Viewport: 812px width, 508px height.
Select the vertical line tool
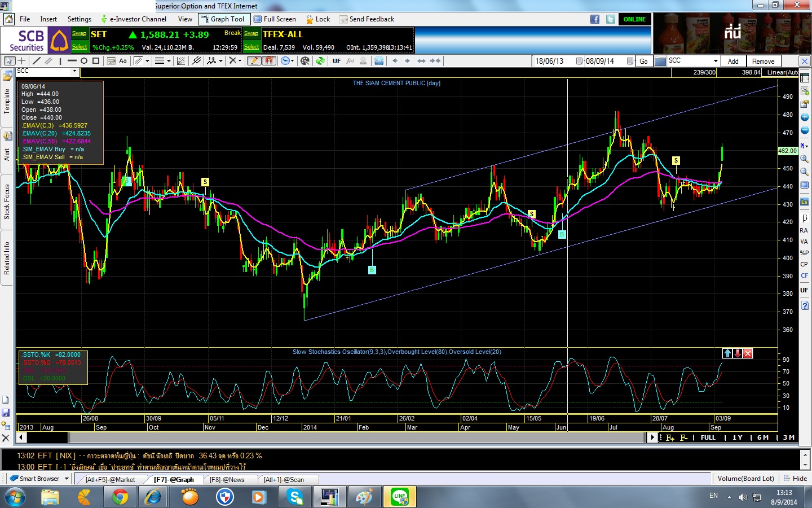tap(60, 61)
